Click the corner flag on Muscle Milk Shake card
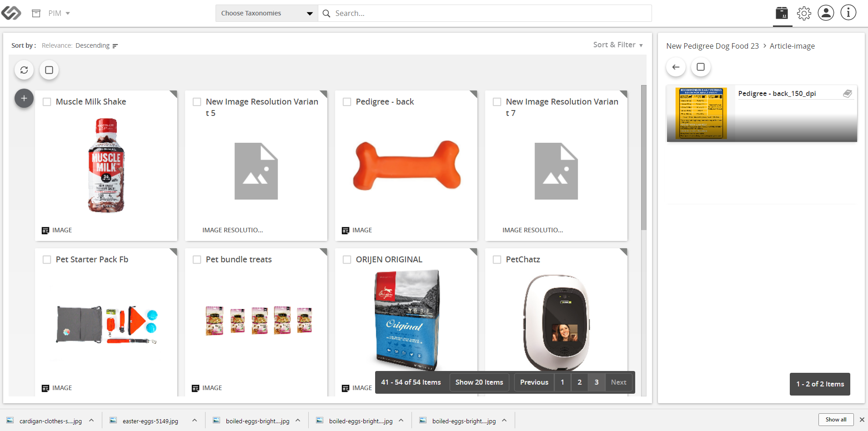The height and width of the screenshot is (431, 868). point(174,94)
